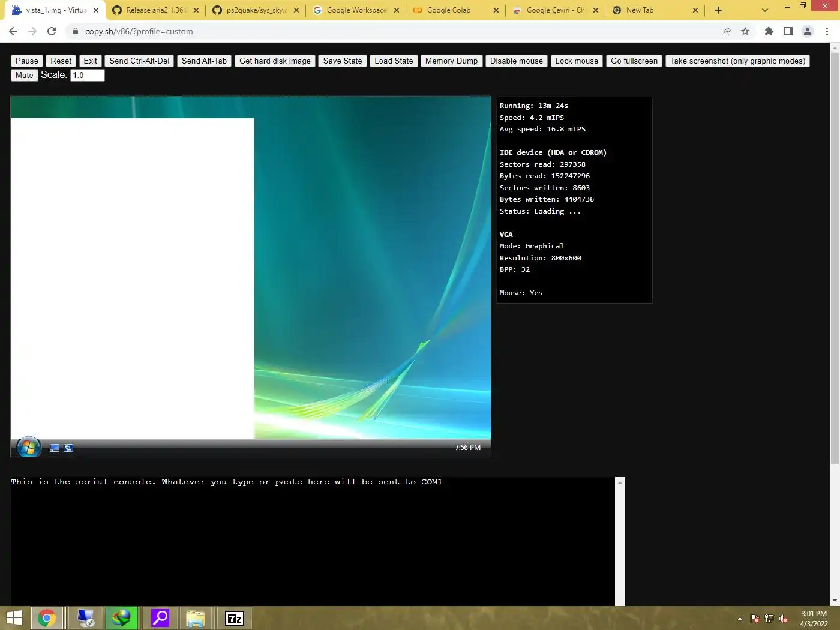Open the Vista Start orb
Screen dimensions: 840x630
(28, 448)
